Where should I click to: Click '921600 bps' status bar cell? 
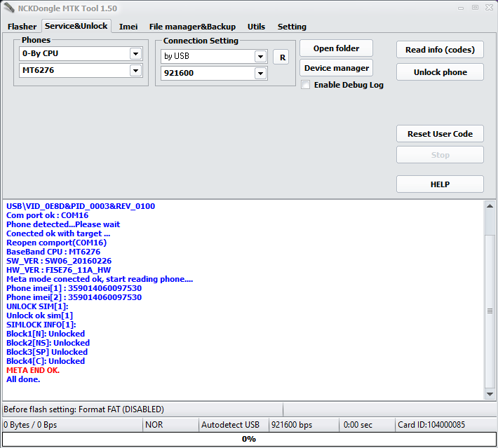[304, 425]
